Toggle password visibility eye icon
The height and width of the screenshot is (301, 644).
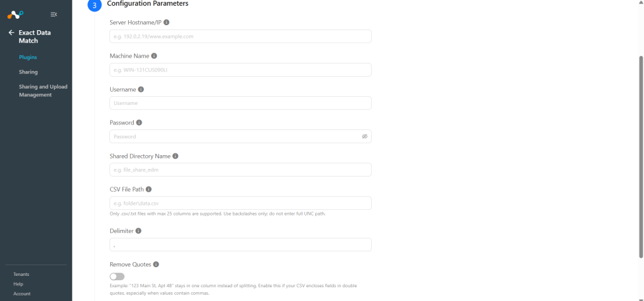[x=365, y=136]
